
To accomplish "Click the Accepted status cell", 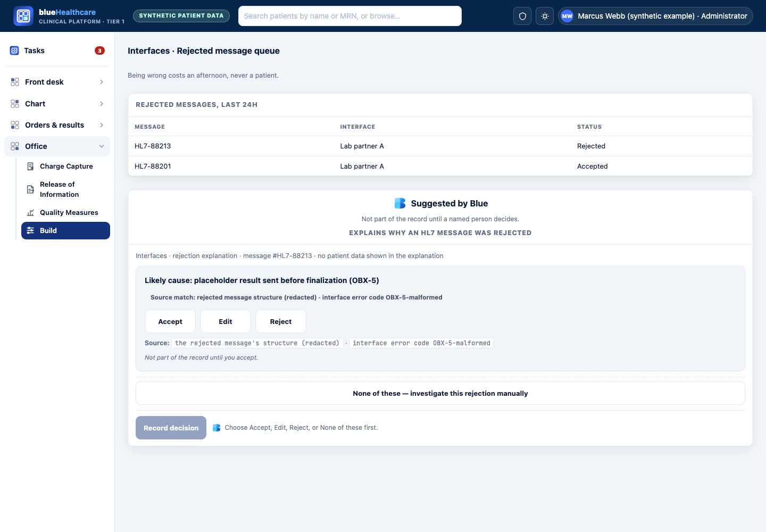I will (592, 167).
